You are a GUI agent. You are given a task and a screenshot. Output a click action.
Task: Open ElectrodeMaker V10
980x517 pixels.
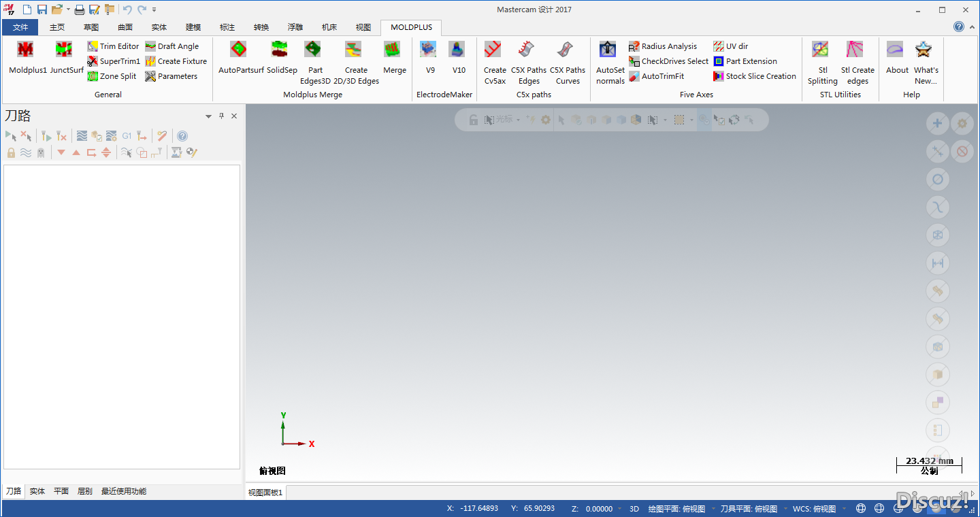pos(459,58)
